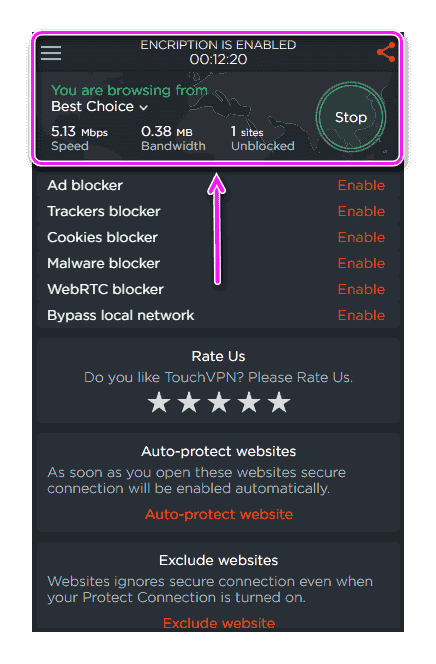This screenshot has width=436, height=664.
Task: Click the chevron beside Best Choice
Action: click(144, 108)
